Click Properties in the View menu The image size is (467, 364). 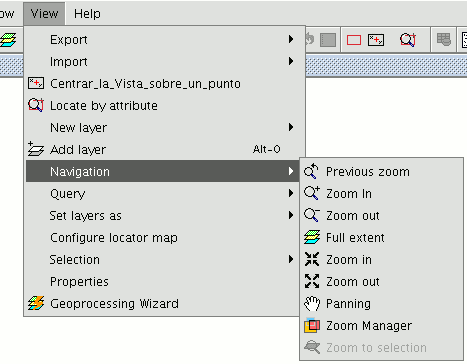pyautogui.click(x=163, y=282)
